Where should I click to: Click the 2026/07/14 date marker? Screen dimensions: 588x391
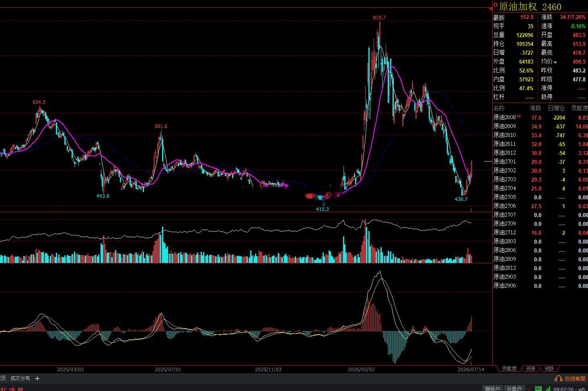tap(471, 369)
